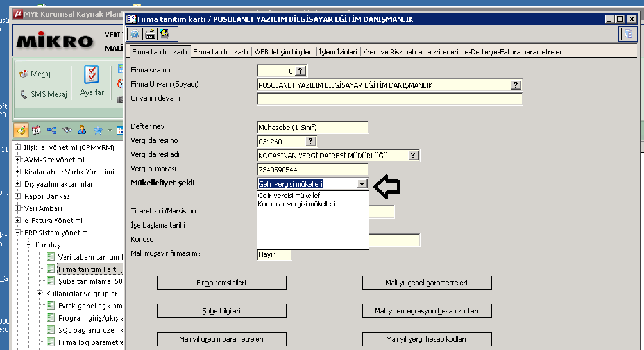This screenshot has width=644, height=350.
Task: Click the SQL bağlantı özellik document icon
Action: point(51,330)
